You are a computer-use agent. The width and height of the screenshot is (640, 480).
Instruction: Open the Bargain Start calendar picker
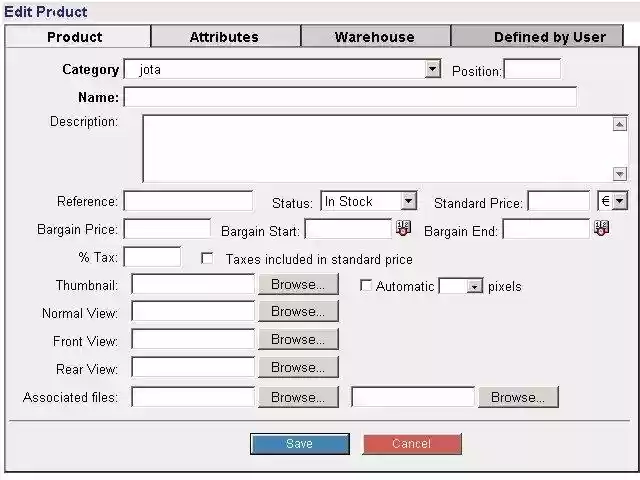click(x=403, y=228)
